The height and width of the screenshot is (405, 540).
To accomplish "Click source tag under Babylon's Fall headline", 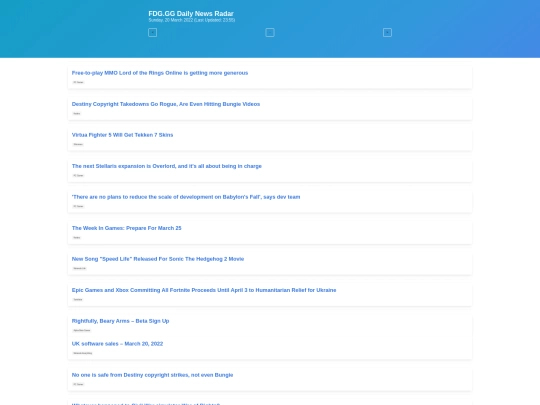I will click(78, 206).
